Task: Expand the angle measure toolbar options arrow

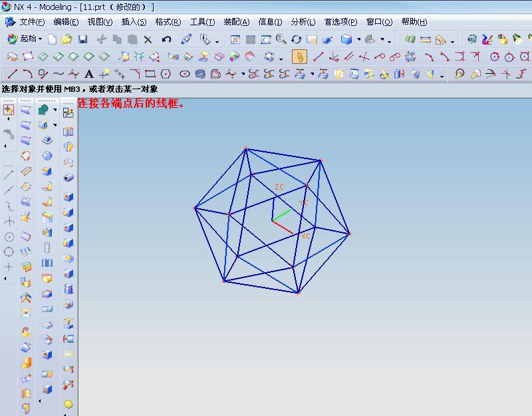Action: [x=453, y=42]
